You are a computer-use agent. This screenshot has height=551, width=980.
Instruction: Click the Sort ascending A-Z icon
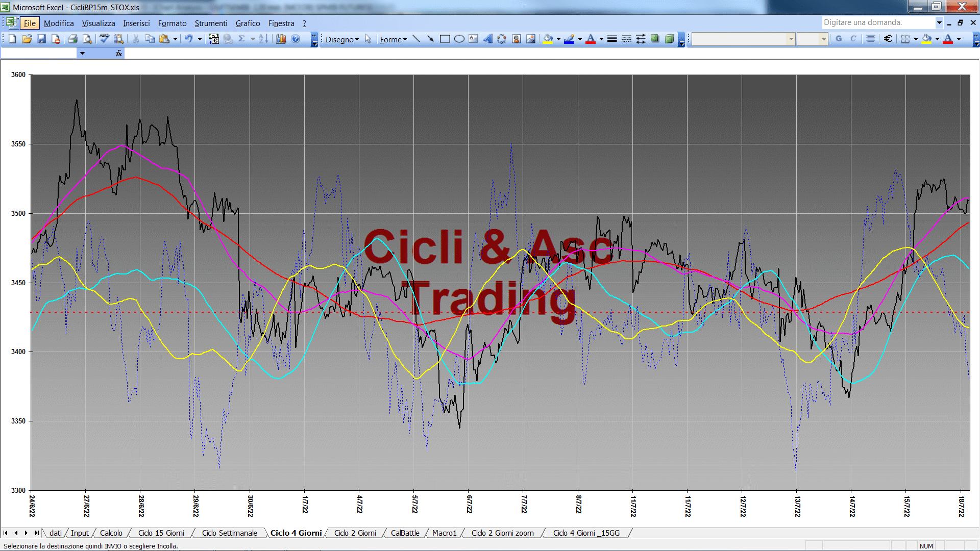point(263,39)
